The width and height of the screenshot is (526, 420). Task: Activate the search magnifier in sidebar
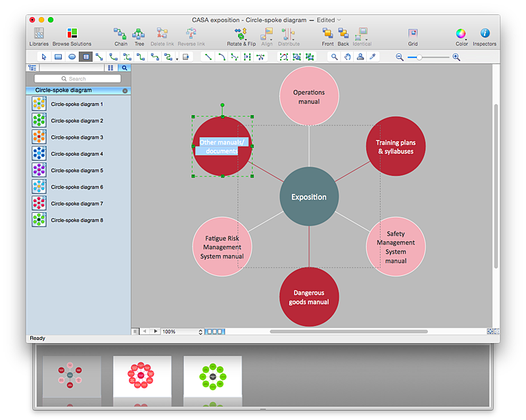click(124, 68)
